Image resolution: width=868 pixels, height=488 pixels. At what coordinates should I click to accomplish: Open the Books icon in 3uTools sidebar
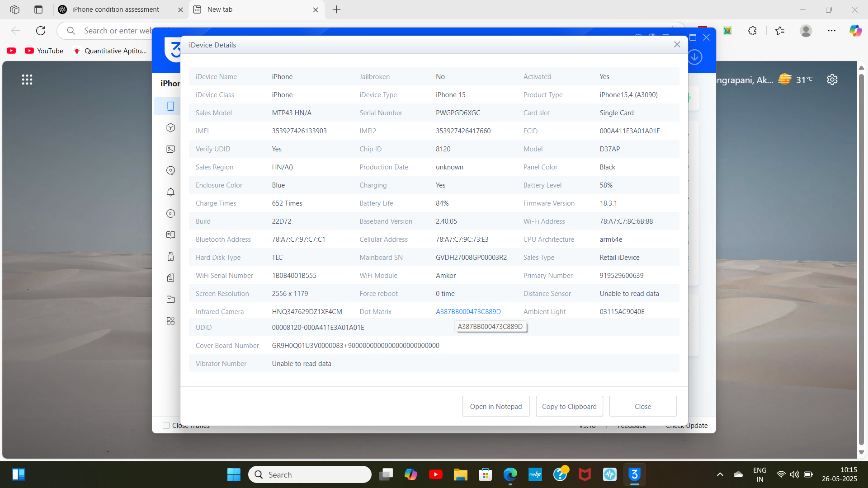170,235
